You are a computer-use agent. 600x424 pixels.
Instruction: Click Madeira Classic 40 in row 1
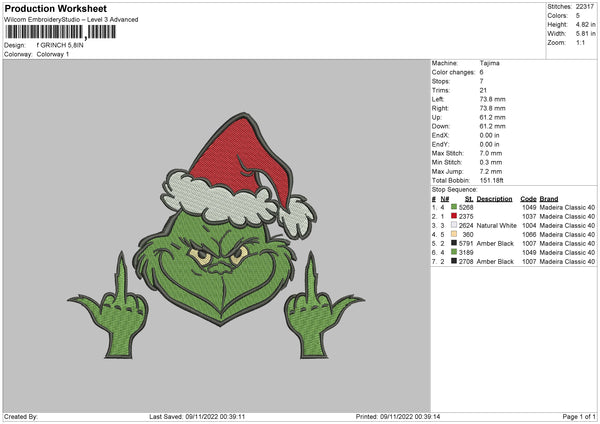tap(567, 207)
